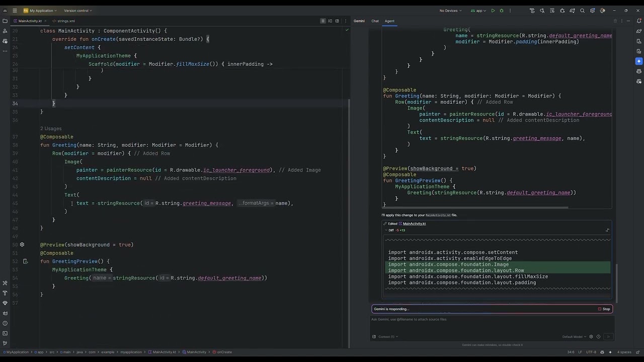
Task: Open the app run configuration dropdown
Action: coord(478,11)
